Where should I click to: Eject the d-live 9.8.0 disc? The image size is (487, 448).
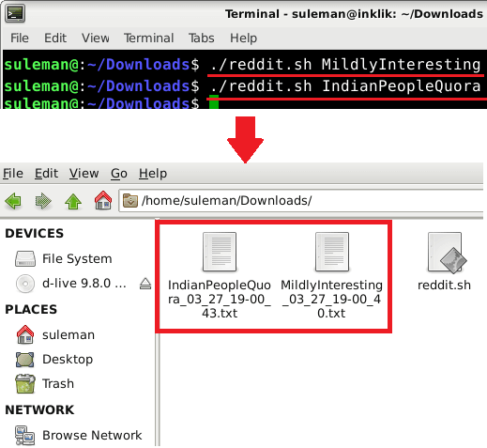point(145,284)
